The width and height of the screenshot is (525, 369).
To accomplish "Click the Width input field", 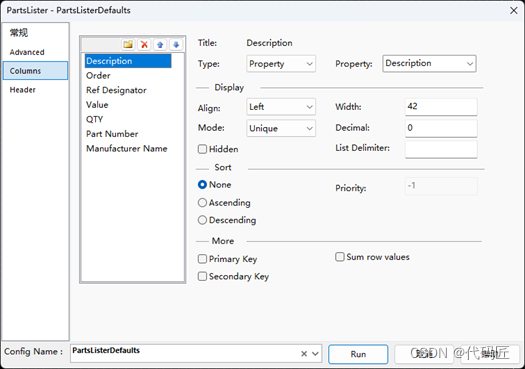I will [x=441, y=107].
